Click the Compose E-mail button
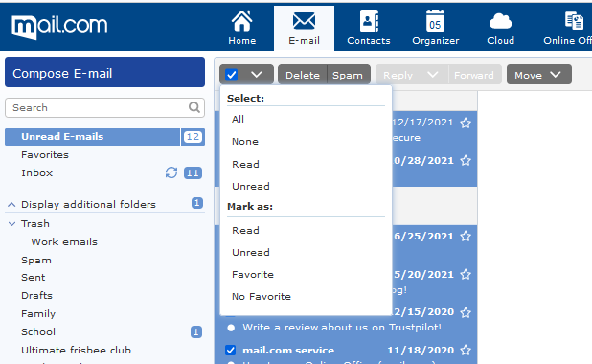 pyautogui.click(x=105, y=73)
